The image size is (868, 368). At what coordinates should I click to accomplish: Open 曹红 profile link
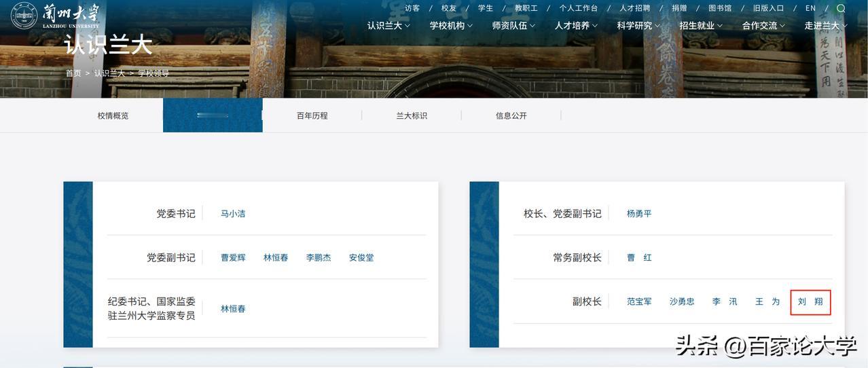coord(639,258)
